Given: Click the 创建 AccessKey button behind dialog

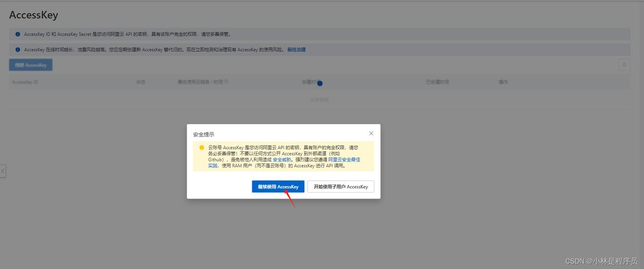Looking at the screenshot, I should click(31, 65).
